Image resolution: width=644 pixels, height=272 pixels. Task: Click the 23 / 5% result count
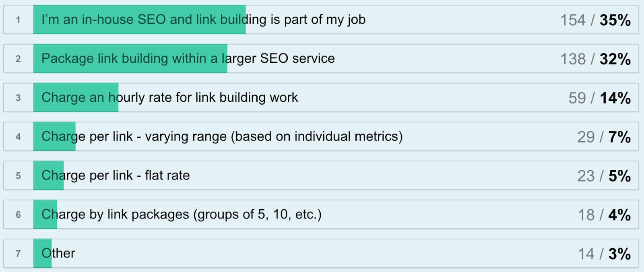[604, 176]
